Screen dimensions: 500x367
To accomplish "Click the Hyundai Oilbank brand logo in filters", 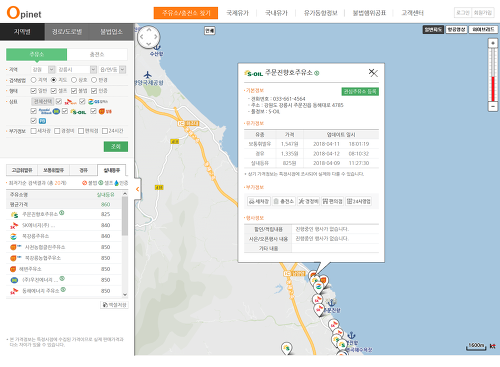I will pos(49,111).
